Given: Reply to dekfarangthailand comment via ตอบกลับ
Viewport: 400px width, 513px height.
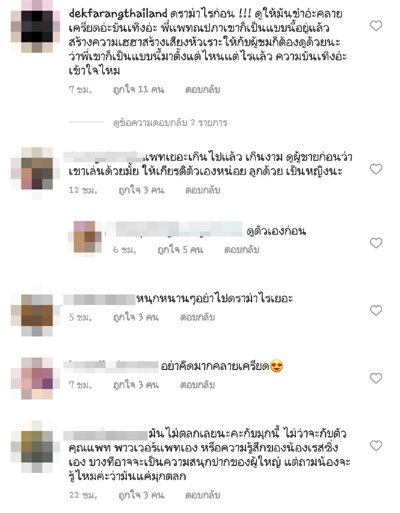Looking at the screenshot, I should [x=203, y=89].
